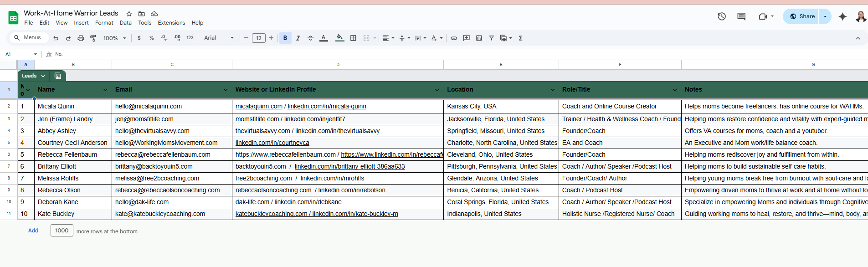The height and width of the screenshot is (267, 868).
Task: Toggle bold formatting
Action: tap(285, 38)
